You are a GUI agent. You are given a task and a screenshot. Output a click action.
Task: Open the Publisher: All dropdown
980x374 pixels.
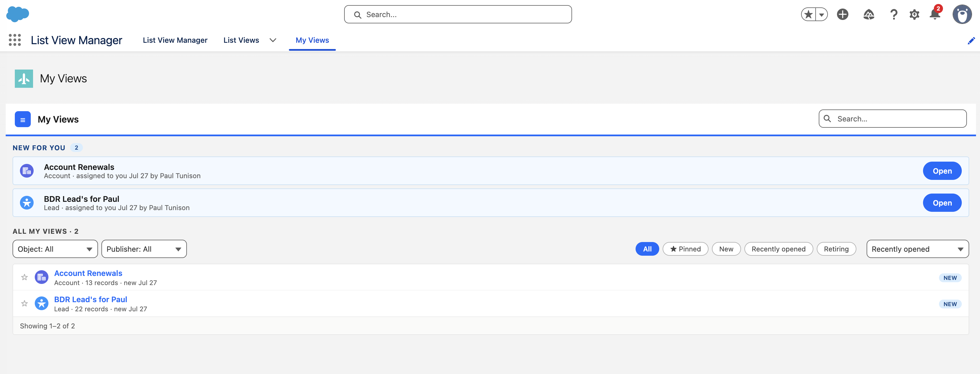tap(144, 249)
